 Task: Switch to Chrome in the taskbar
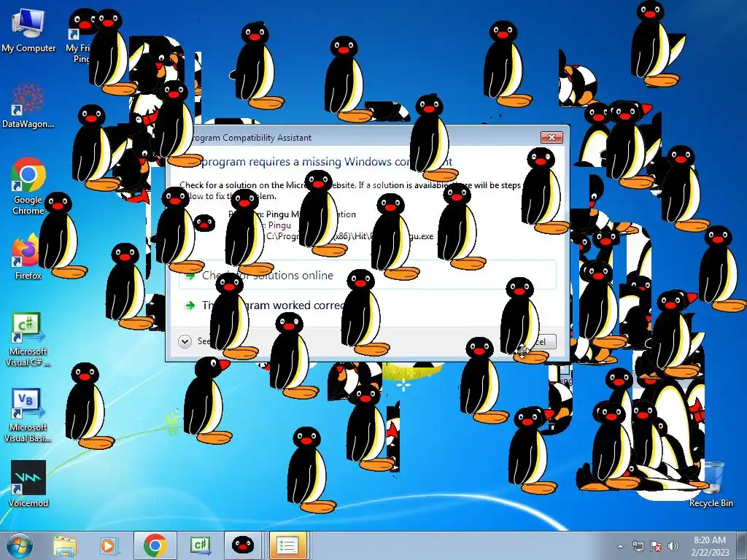(x=155, y=545)
